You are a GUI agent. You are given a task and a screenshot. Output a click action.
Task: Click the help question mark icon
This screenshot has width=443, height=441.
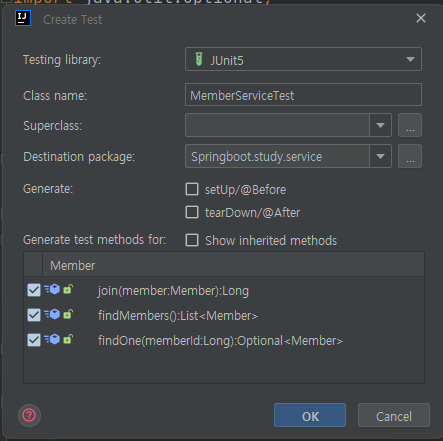(x=29, y=415)
